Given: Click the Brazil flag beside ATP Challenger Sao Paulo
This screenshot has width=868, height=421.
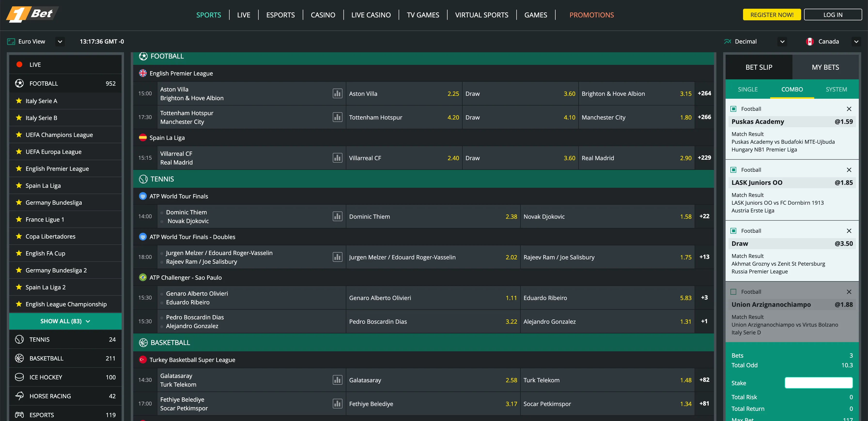Looking at the screenshot, I should coord(143,277).
